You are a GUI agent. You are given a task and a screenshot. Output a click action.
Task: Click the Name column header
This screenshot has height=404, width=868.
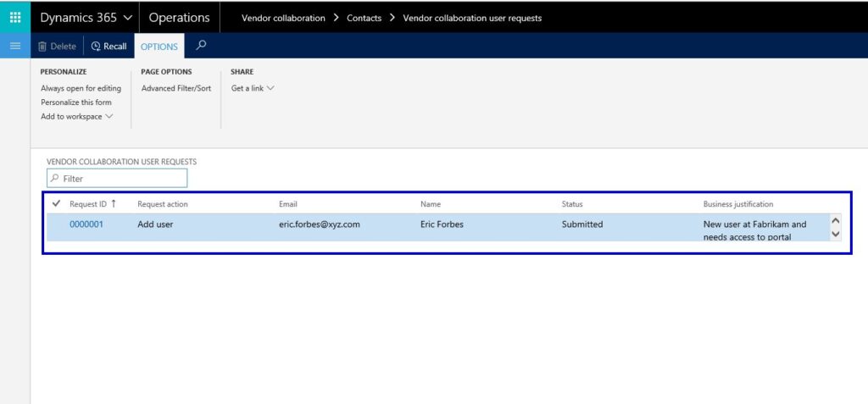(431, 204)
